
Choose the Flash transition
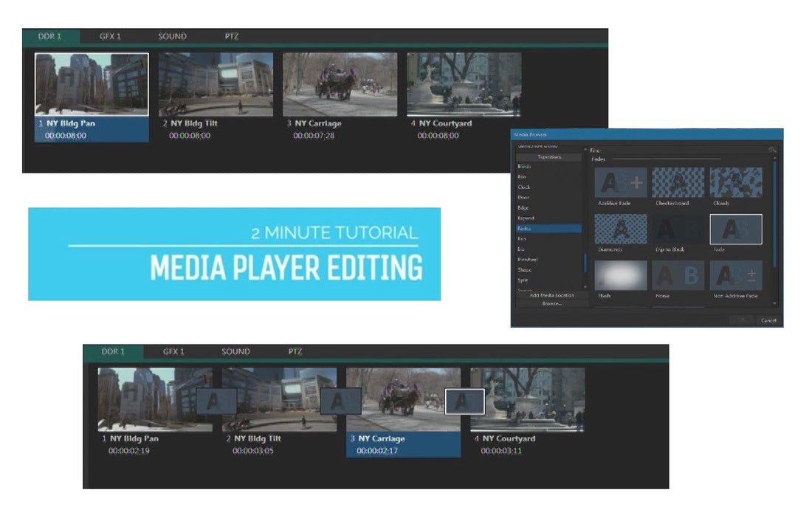click(x=620, y=276)
